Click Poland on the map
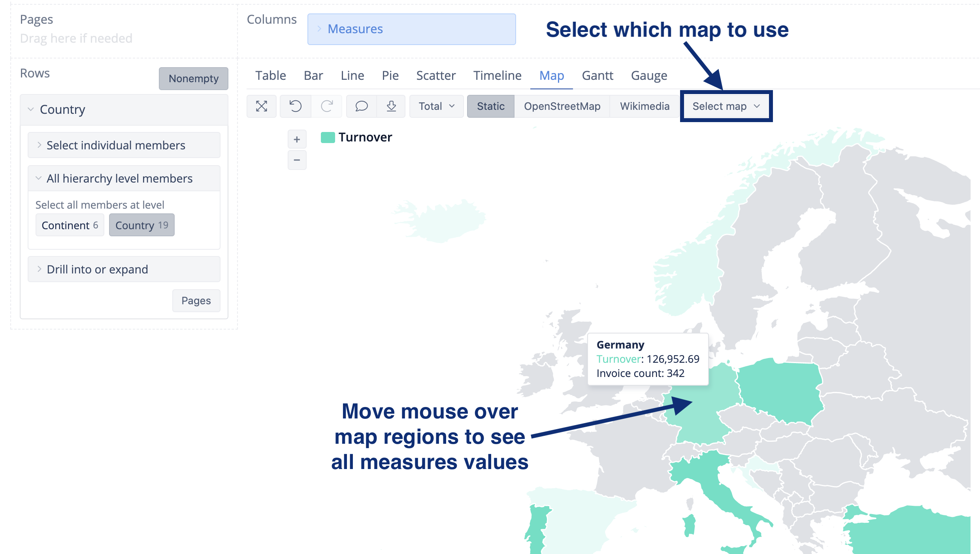This screenshot has height=554, width=980. point(780,389)
